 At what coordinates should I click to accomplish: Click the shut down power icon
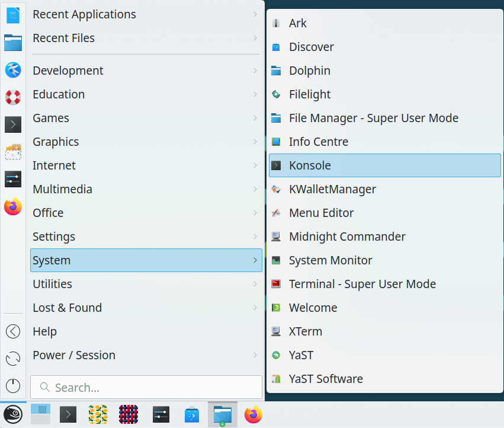[x=13, y=386]
